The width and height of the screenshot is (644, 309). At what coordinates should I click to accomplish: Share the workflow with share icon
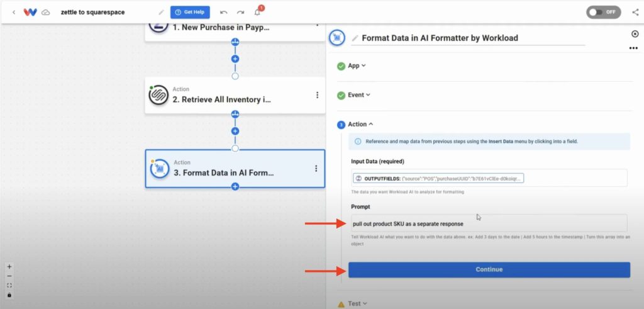[x=635, y=12]
